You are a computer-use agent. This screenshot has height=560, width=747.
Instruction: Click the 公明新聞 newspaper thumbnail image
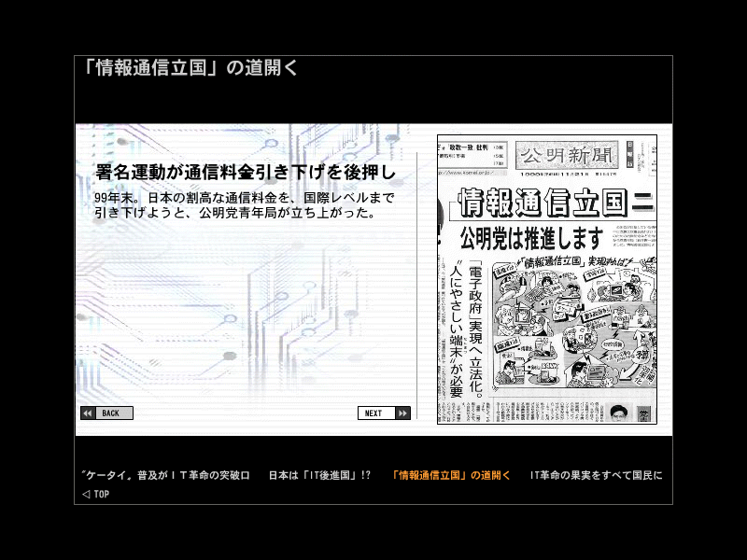547,279
